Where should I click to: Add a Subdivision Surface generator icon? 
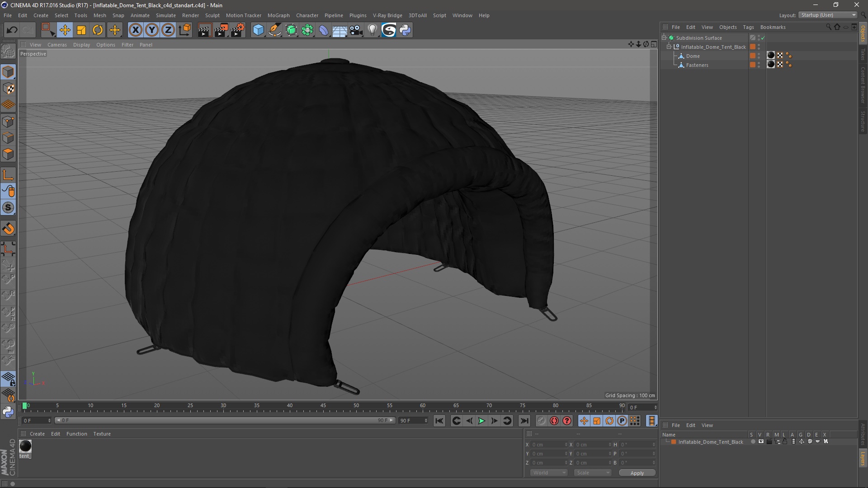[291, 30]
